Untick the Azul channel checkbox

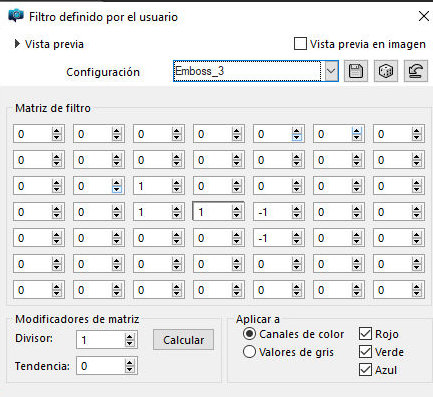tap(365, 370)
